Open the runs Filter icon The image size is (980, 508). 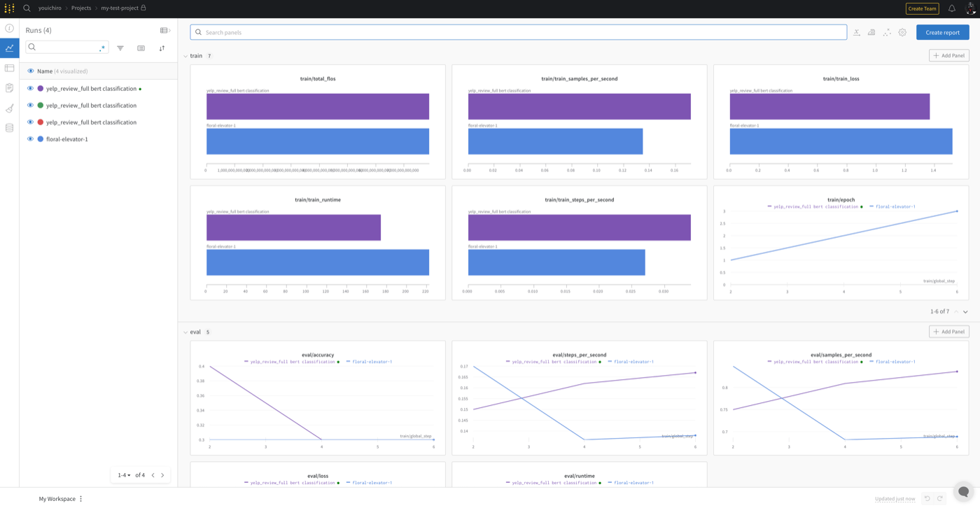[120, 48]
